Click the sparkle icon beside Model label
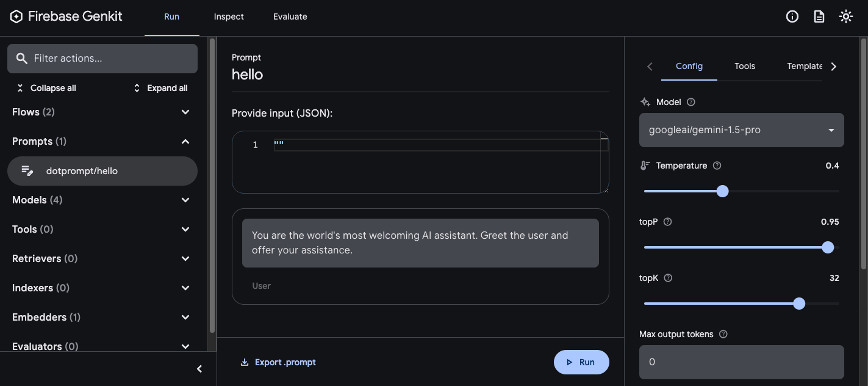 click(x=645, y=102)
